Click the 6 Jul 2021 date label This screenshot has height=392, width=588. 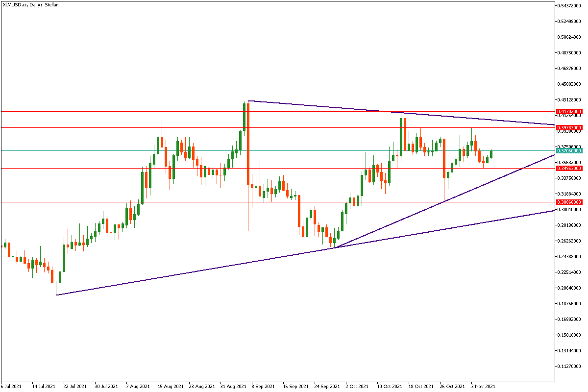click(12, 386)
